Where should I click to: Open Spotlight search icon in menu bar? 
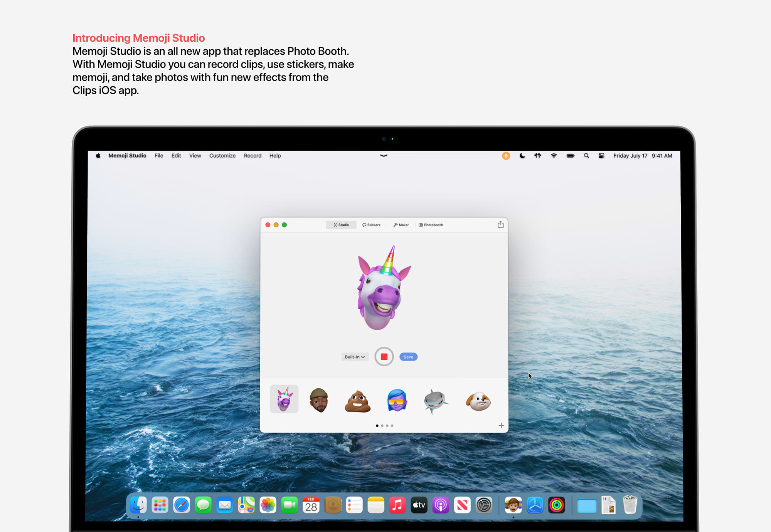pyautogui.click(x=586, y=156)
